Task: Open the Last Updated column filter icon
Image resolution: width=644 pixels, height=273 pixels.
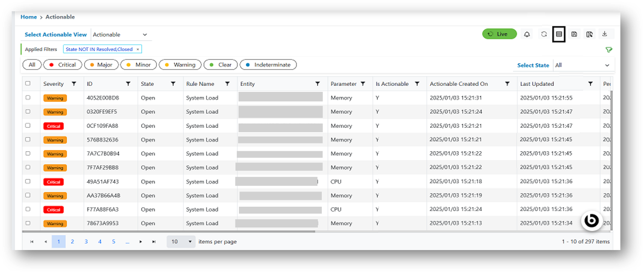Action: tap(590, 84)
